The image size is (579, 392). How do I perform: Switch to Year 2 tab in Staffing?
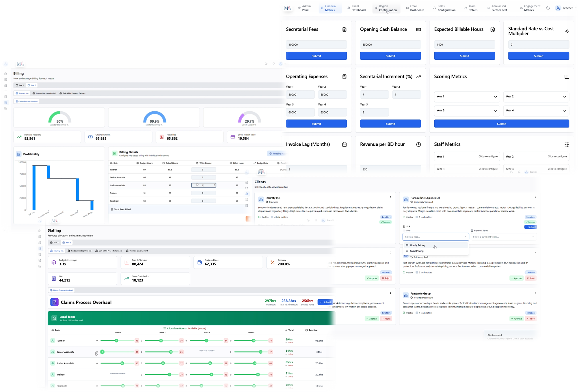click(66, 243)
